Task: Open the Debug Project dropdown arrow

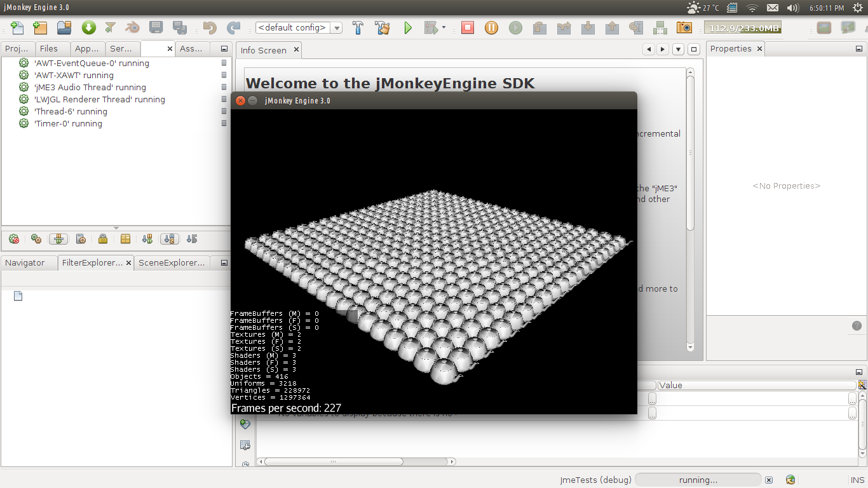Action: click(444, 27)
